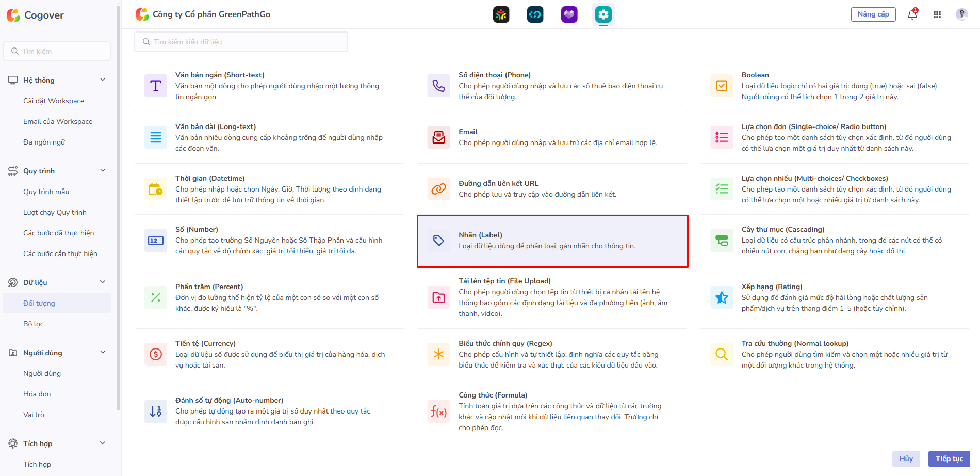Choose the Phone data type icon
980x476 pixels.
(438, 86)
